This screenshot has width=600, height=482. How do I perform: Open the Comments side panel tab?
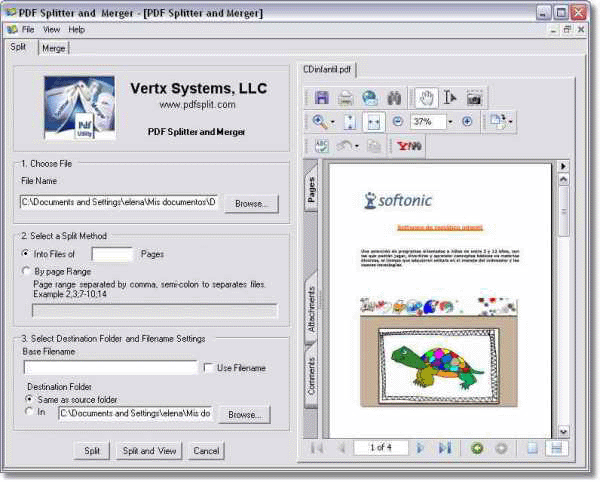311,376
